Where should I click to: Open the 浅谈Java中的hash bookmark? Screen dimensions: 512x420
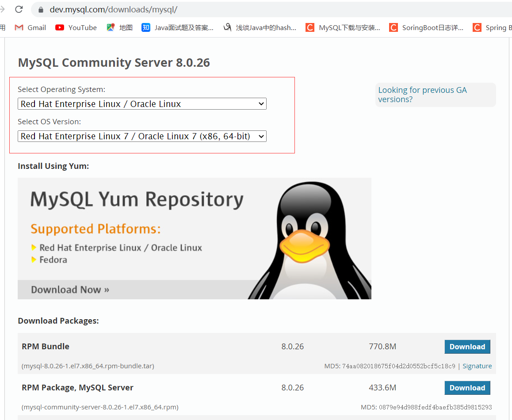point(260,28)
